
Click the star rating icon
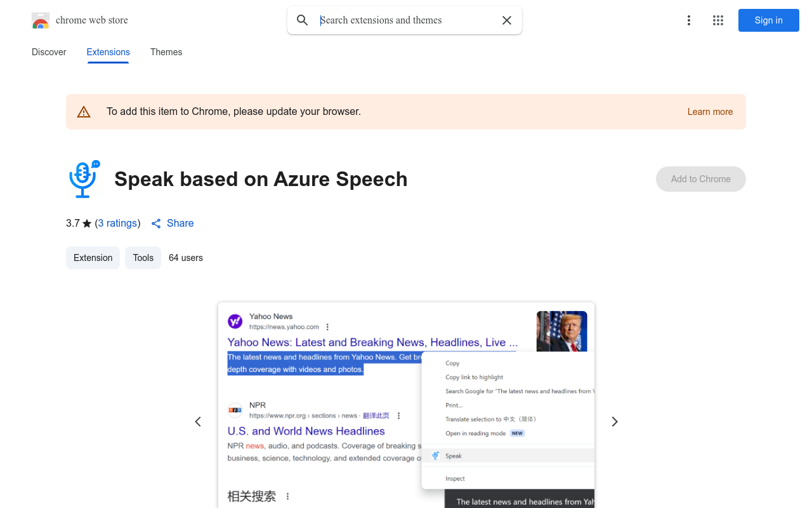coord(87,224)
